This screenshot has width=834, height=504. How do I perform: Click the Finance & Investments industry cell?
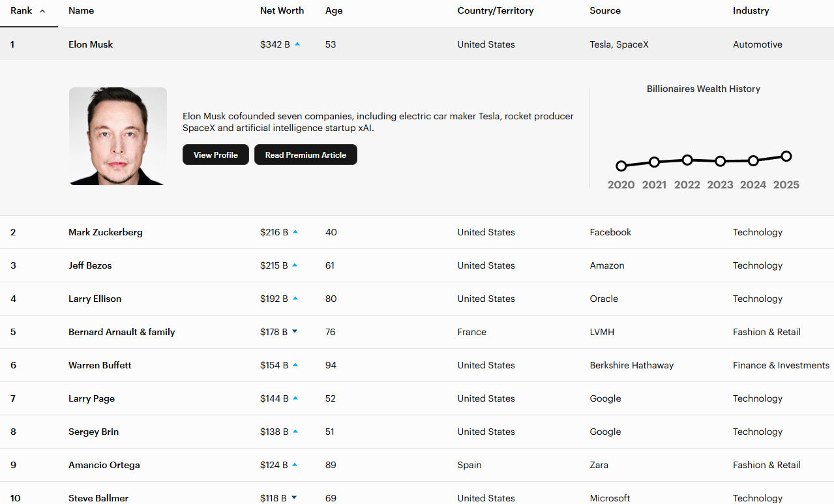pos(781,365)
